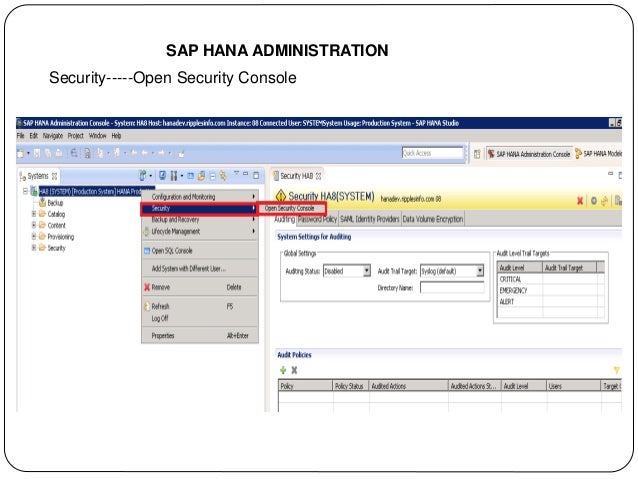
Task: Switch to SAP HANA Modeler perspective
Action: click(x=598, y=154)
